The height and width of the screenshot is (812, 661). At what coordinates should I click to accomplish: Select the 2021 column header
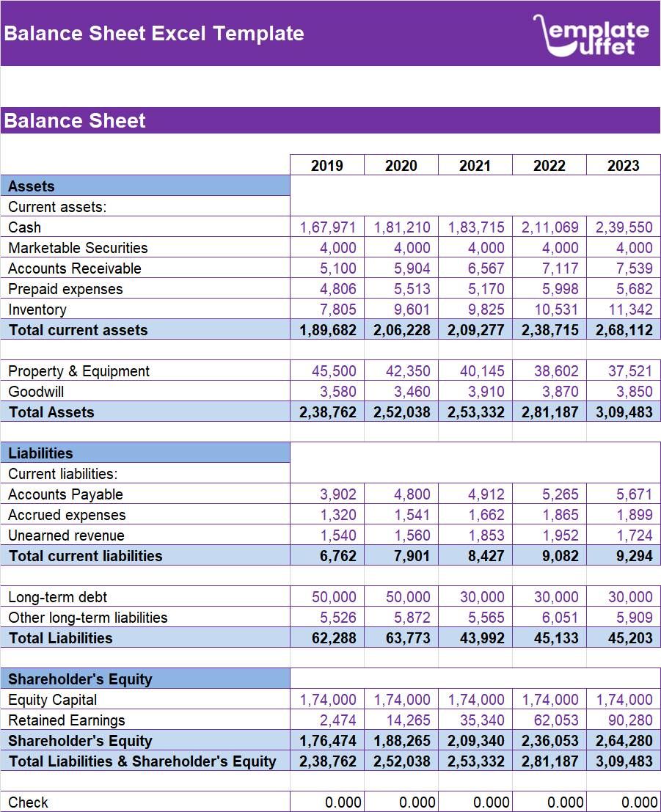click(475, 164)
